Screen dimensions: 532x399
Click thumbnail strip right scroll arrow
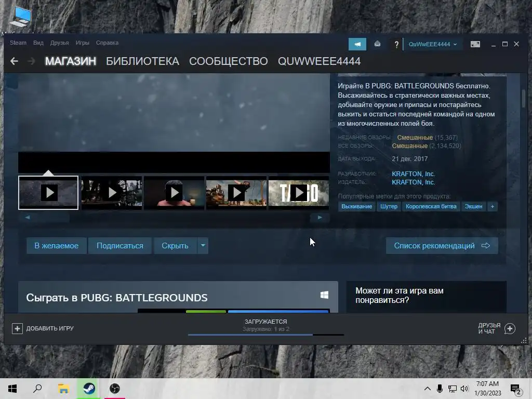[320, 217]
